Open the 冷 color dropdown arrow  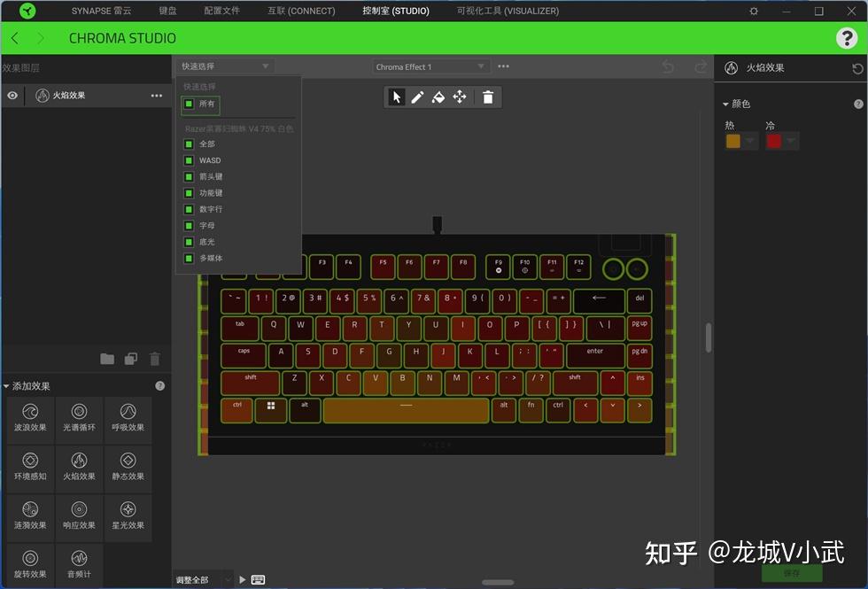(790, 141)
